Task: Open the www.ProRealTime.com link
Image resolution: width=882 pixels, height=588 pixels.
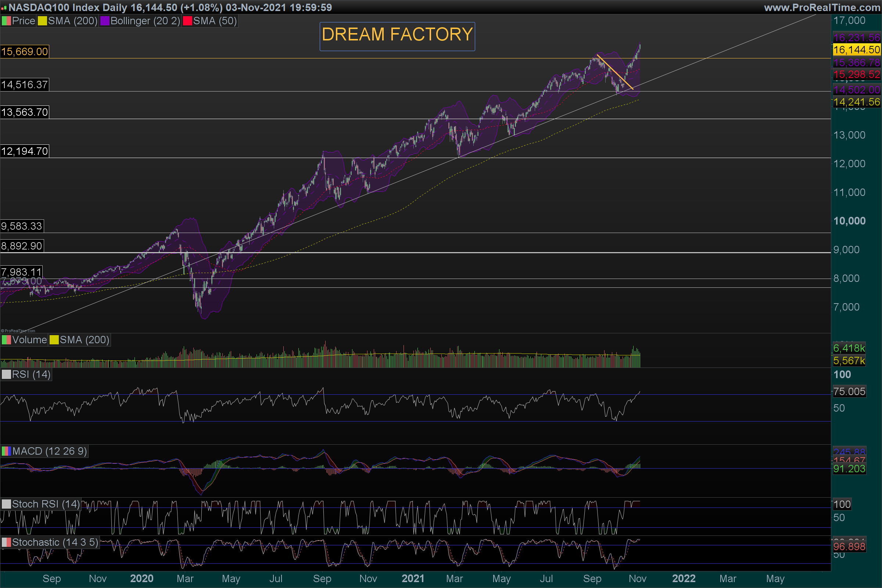Action: [x=822, y=7]
